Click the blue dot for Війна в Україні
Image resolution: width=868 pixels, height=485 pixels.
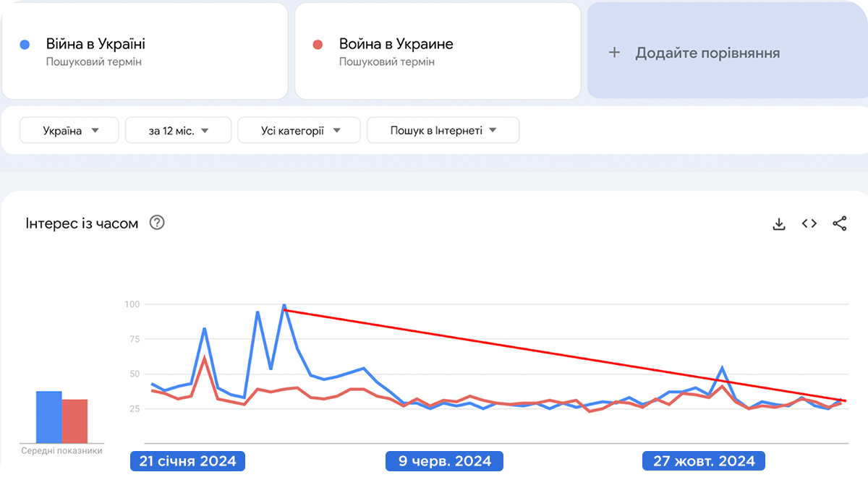(x=25, y=45)
